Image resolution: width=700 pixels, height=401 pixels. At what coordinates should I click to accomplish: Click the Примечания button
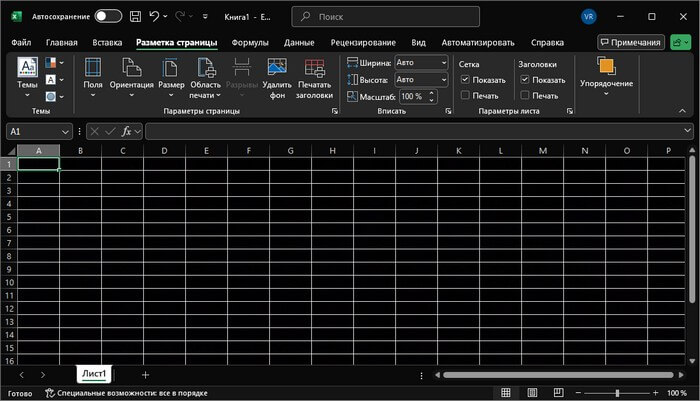coord(631,43)
